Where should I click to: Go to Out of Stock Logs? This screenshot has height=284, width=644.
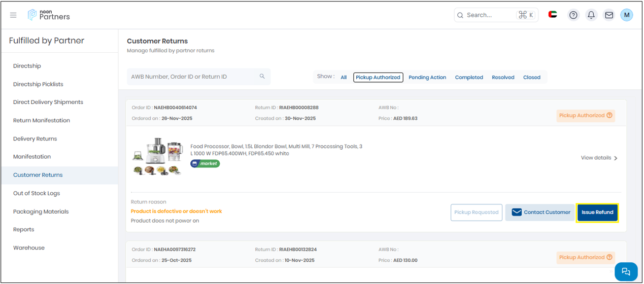point(37,193)
